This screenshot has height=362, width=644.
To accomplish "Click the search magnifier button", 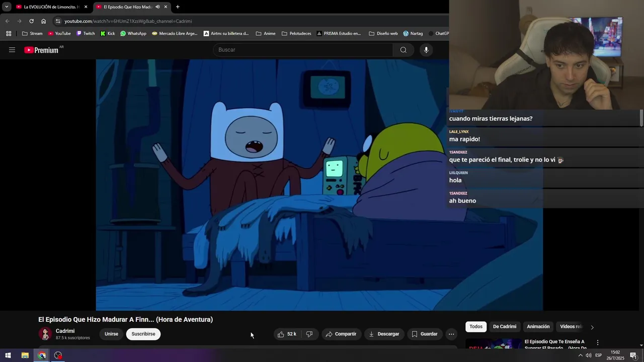I will click(403, 50).
